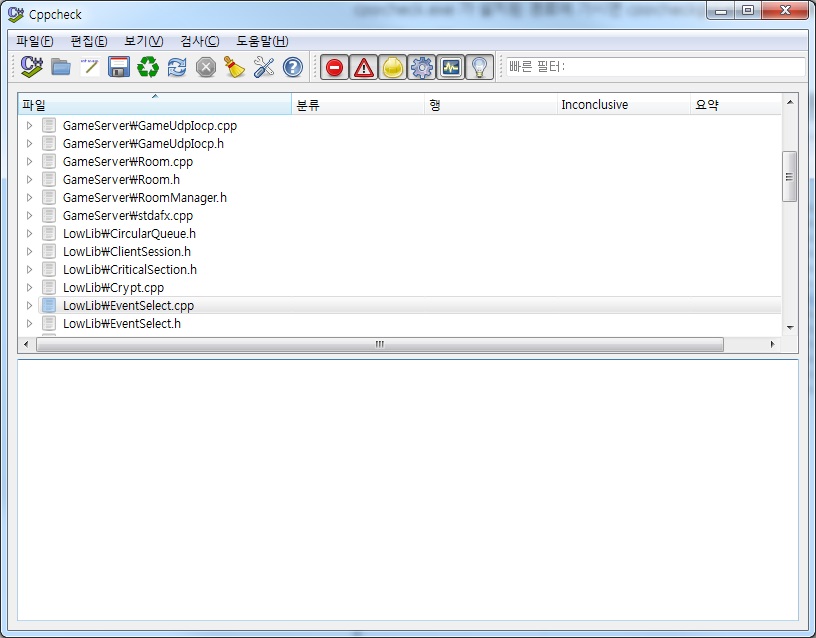This screenshot has height=638, width=816.
Task: Click the Cppcheck app icon in title bar
Action: (x=16, y=14)
